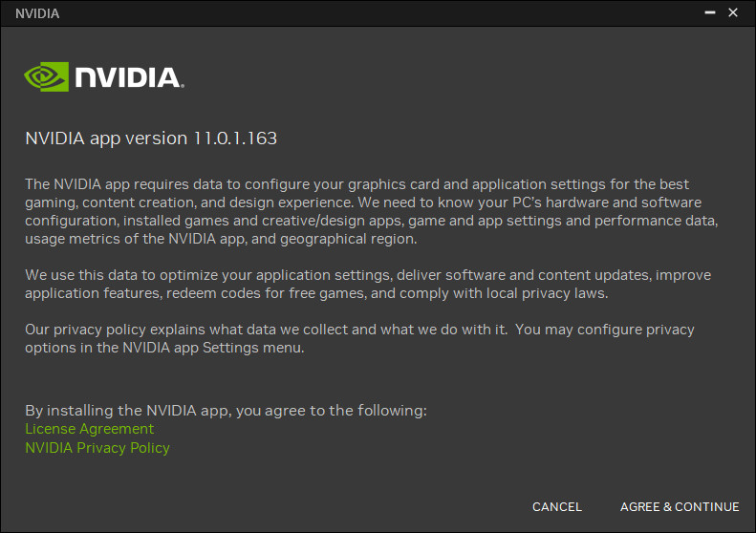Close the NVIDIA installer window
The height and width of the screenshot is (533, 756).
point(733,12)
